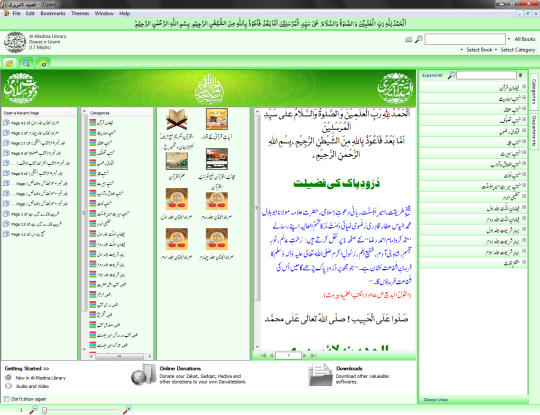Click the magnifier search icon beside top search box
This screenshot has width=540, height=415.
tap(418, 39)
